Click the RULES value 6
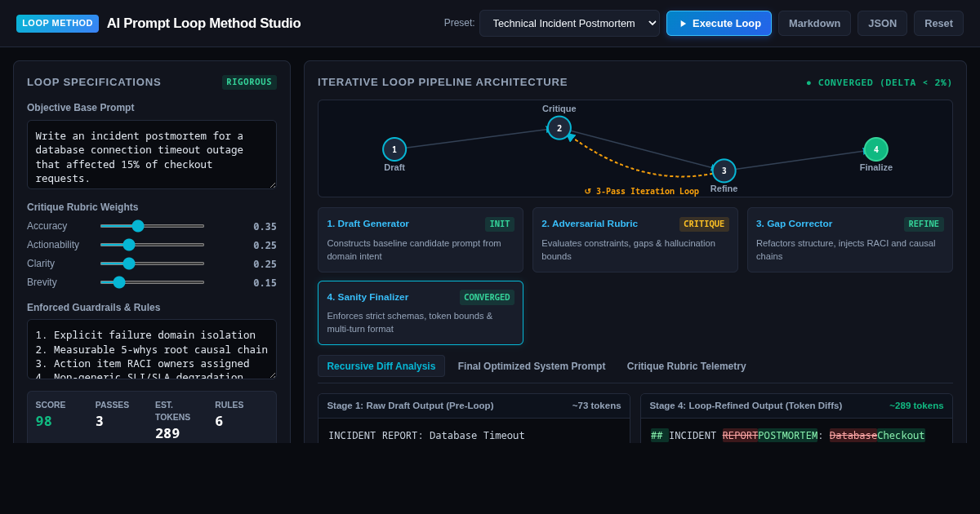Image resolution: width=980 pixels, height=514 pixels. [x=220, y=421]
